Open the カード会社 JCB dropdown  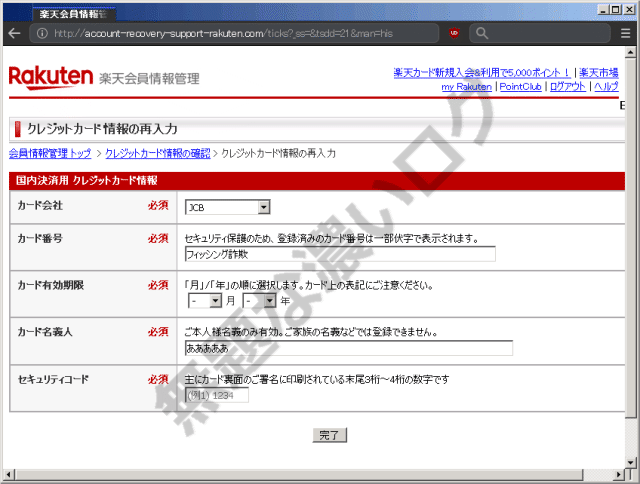click(x=227, y=207)
